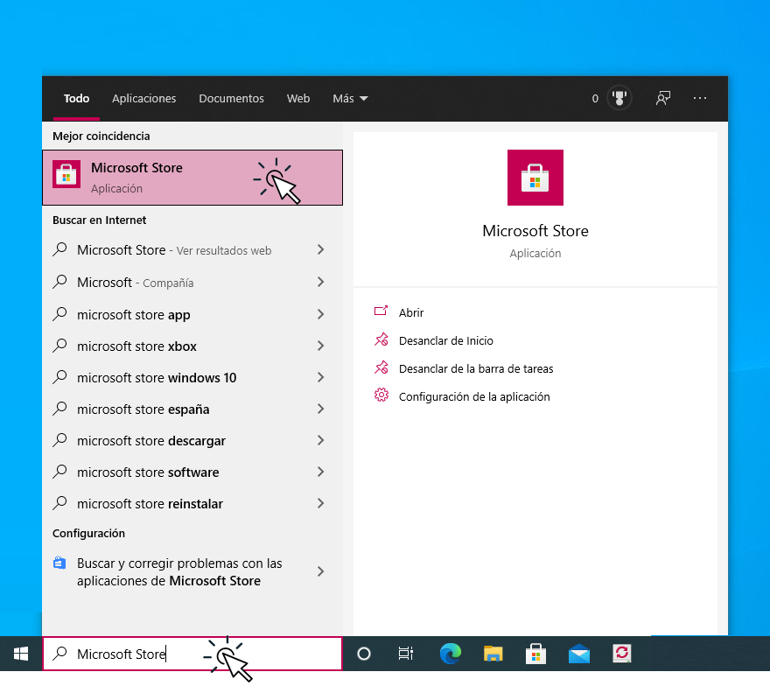
Task: Open File Explorer from the taskbar
Action: tap(493, 654)
